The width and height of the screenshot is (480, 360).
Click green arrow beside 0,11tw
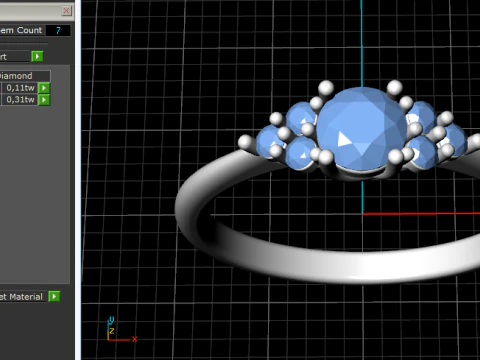click(x=44, y=88)
